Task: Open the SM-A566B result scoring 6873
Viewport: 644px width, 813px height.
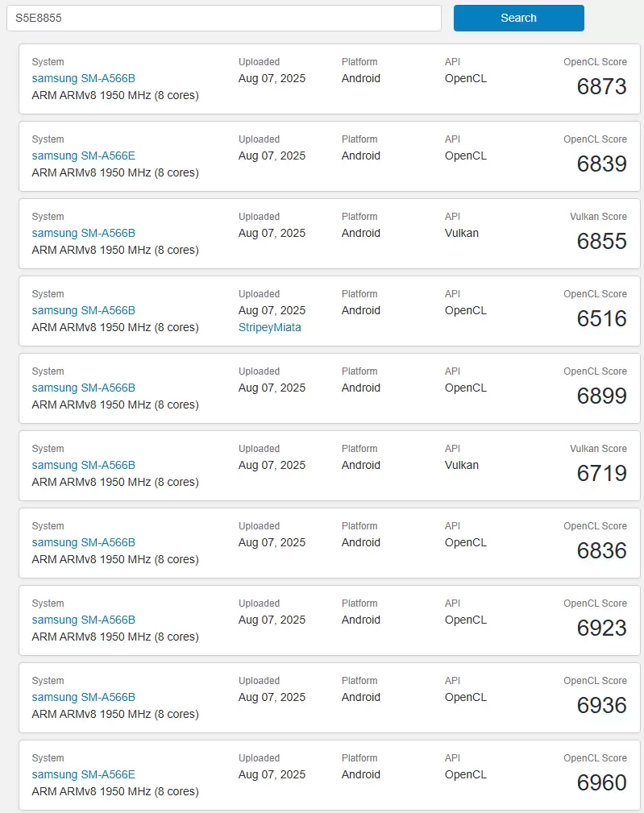Action: pyautogui.click(x=84, y=78)
